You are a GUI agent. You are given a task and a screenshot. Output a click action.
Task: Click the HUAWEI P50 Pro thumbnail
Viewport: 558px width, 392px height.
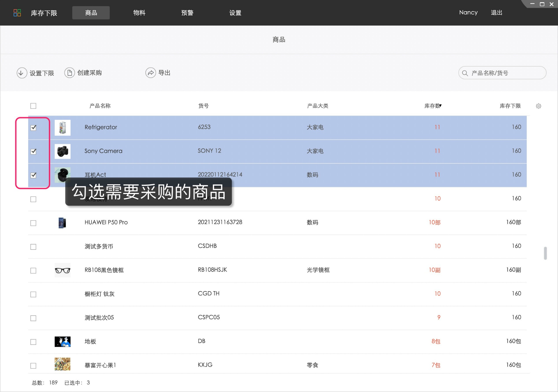tap(62, 223)
